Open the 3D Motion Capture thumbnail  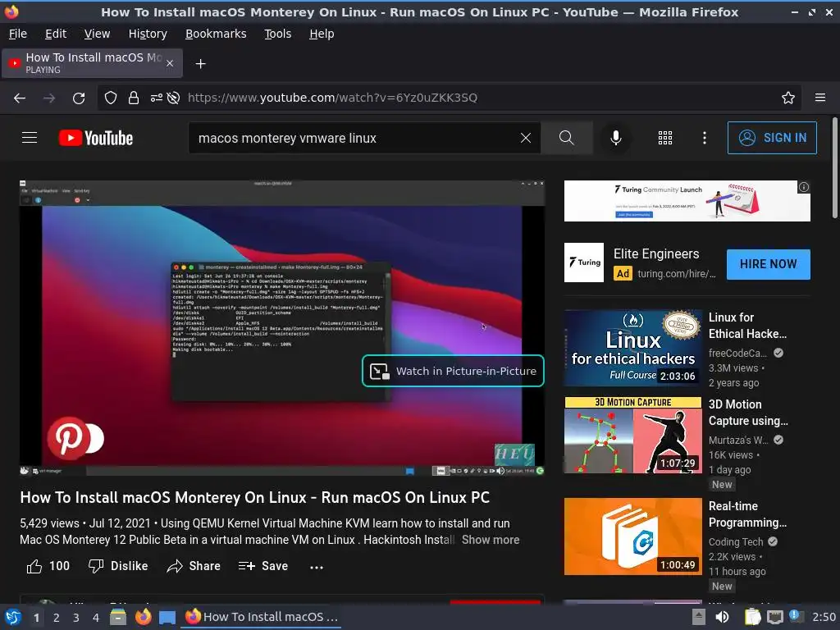(x=632, y=435)
